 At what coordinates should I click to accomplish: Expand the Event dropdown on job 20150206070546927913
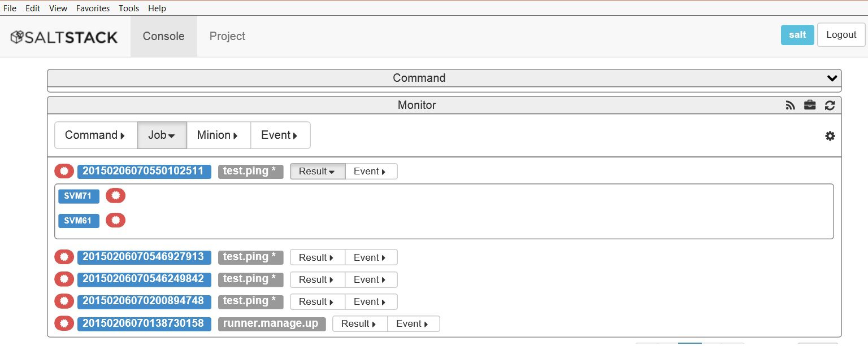click(x=370, y=257)
